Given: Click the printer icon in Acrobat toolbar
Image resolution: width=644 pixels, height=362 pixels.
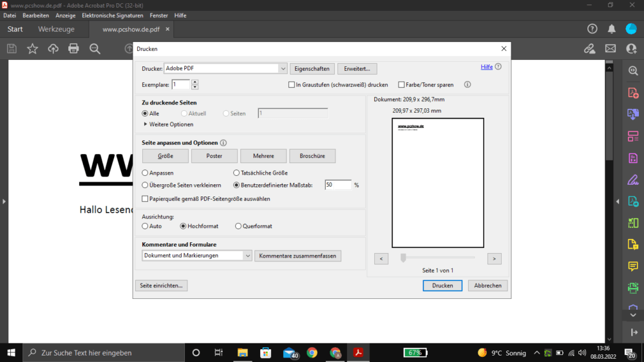Looking at the screenshot, I should coord(73,48).
